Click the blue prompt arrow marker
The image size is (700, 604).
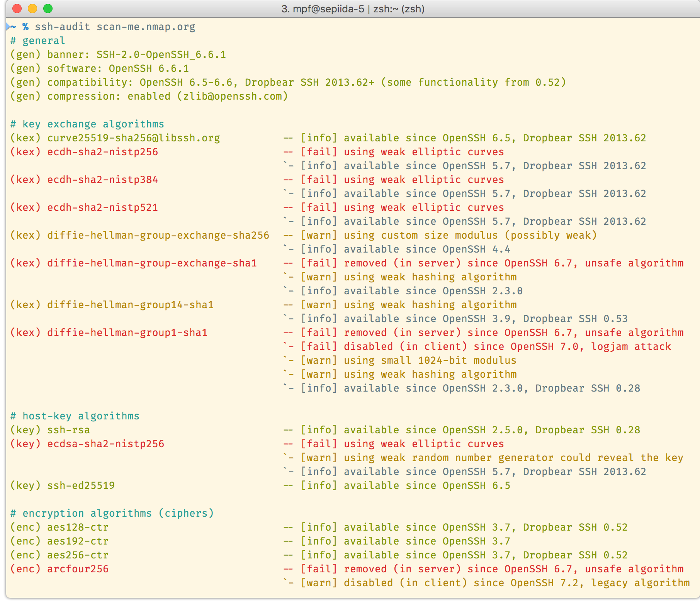pyautogui.click(x=9, y=27)
